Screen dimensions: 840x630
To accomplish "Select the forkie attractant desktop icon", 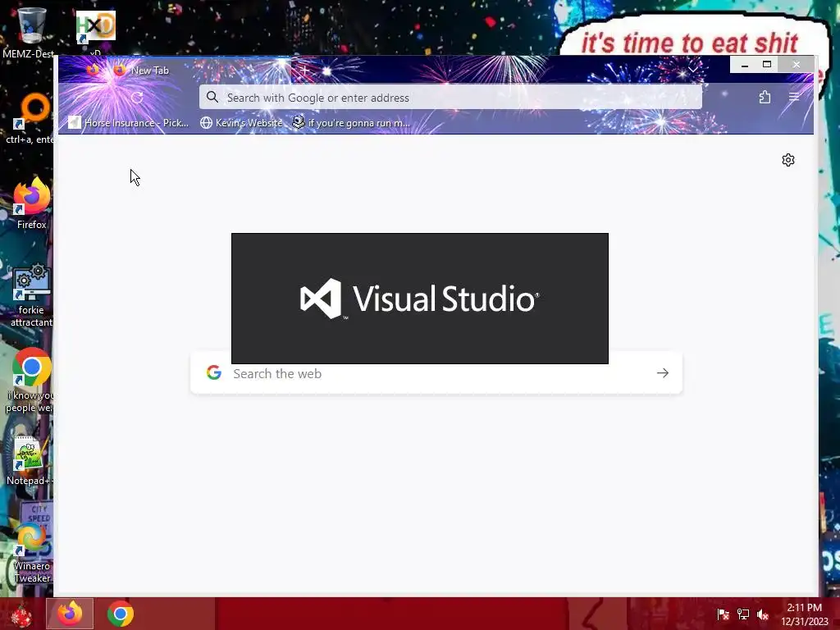I will [x=31, y=294].
